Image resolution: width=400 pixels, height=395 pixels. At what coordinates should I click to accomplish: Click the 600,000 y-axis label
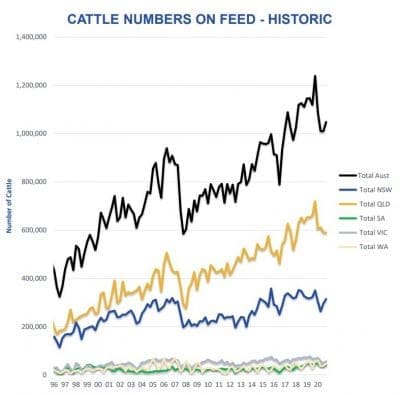(x=34, y=230)
